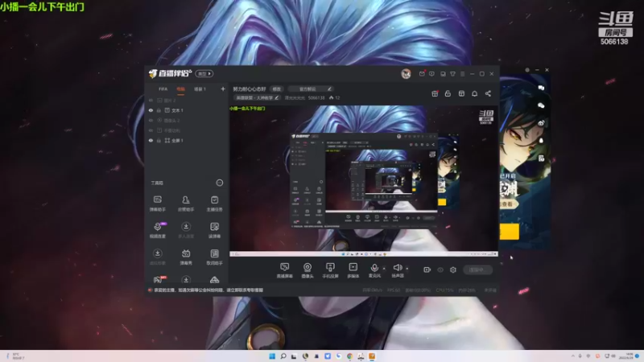The width and height of the screenshot is (644, 362).
Task: Open Google Chrome from the taskbar
Action: (349, 356)
